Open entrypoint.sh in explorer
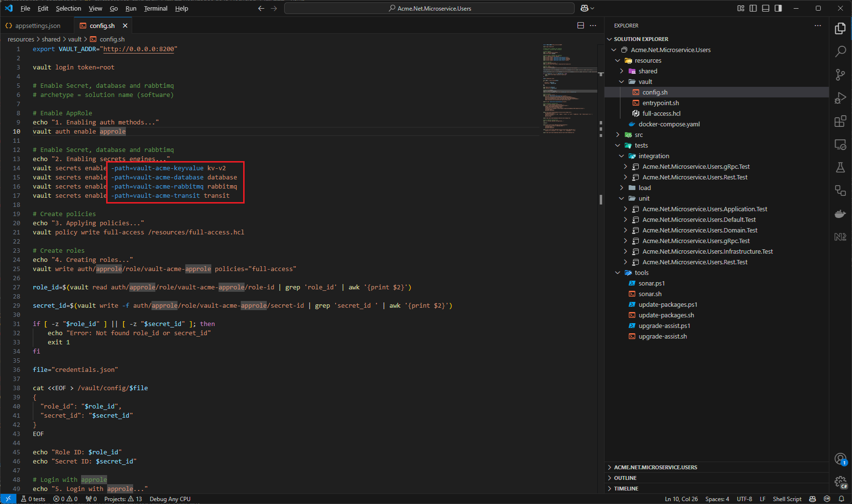The width and height of the screenshot is (852, 504). [660, 103]
